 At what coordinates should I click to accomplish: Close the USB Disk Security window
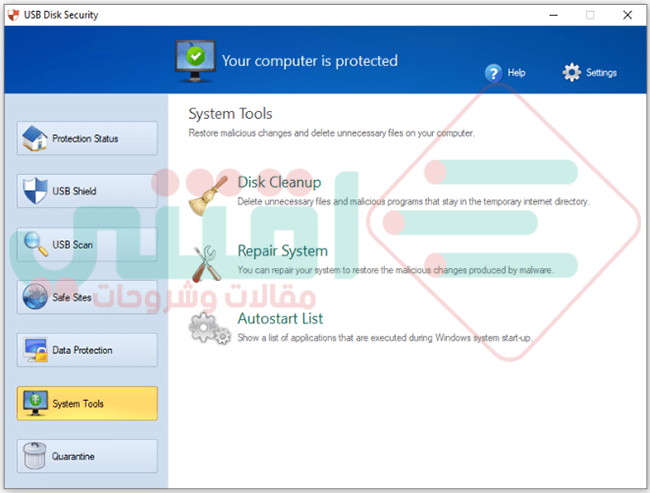pos(627,15)
